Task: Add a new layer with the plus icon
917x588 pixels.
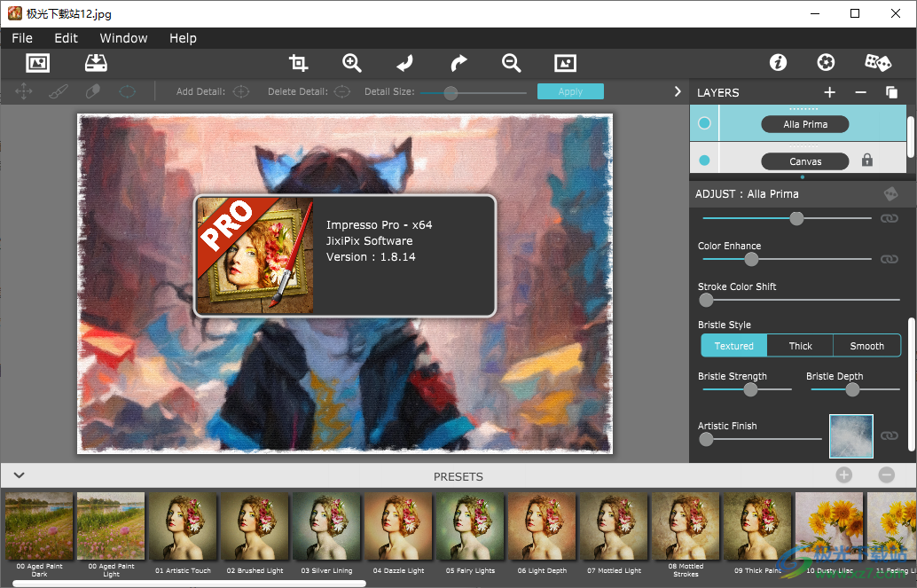Action: click(x=829, y=92)
